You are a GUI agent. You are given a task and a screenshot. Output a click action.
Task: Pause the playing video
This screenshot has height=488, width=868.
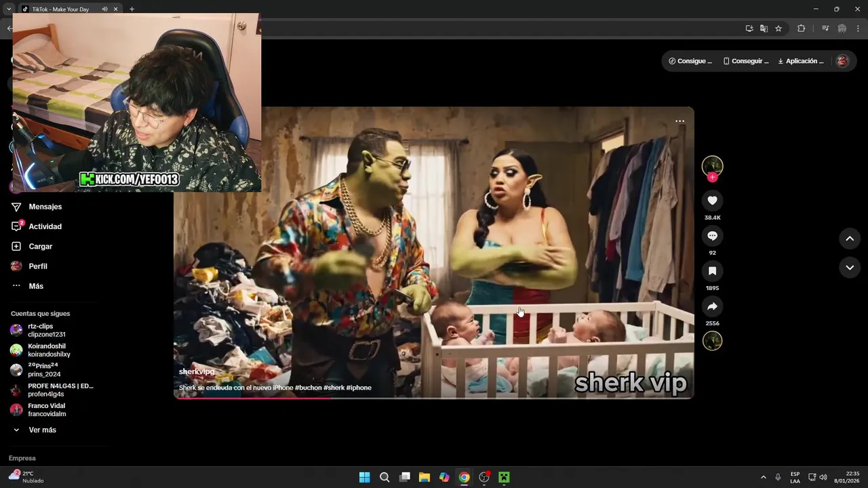[434, 253]
